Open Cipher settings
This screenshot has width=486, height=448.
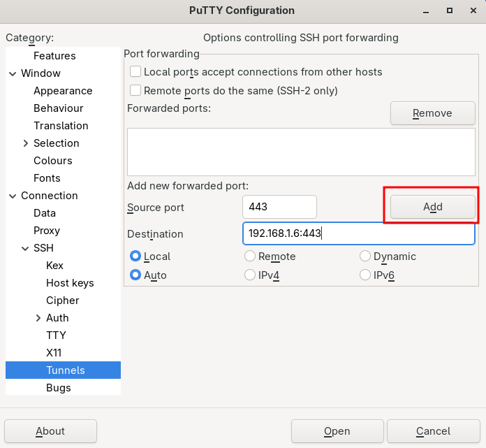[62, 301]
